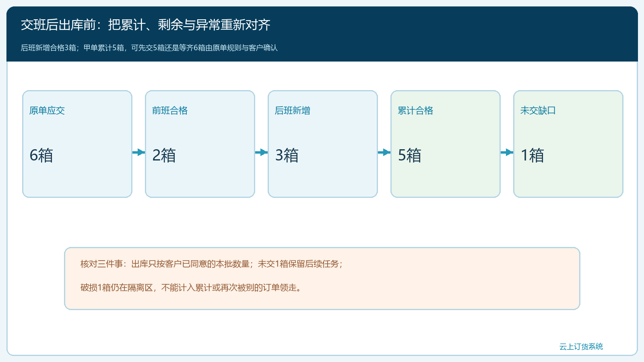Click the subtitle starting with 后班新增合格3箱
The image size is (644, 362).
point(149,48)
